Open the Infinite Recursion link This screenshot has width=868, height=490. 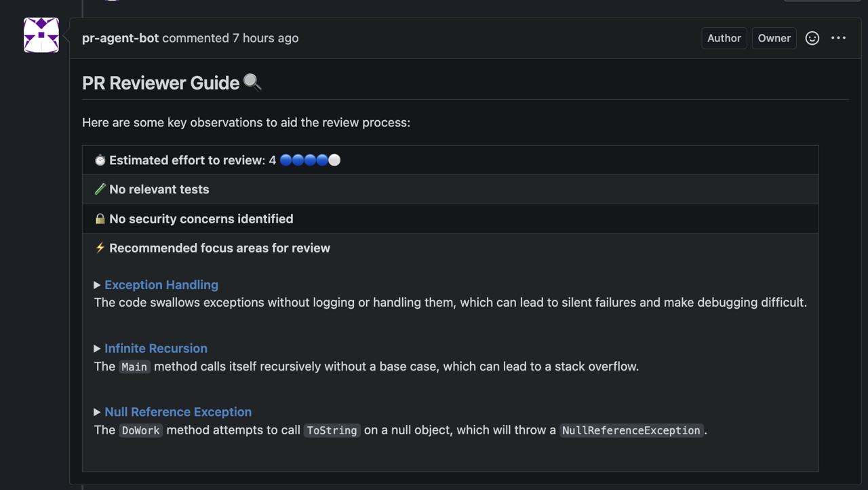pyautogui.click(x=156, y=349)
